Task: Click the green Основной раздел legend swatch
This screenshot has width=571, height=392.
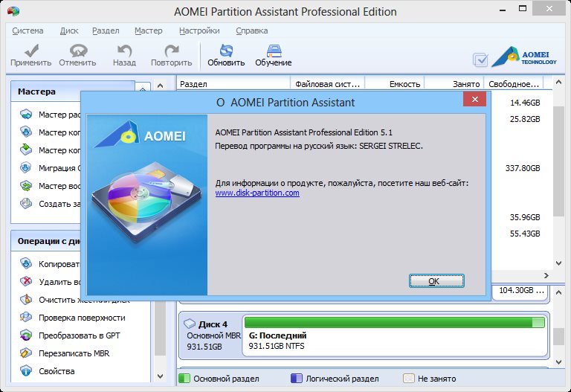Action: [184, 379]
